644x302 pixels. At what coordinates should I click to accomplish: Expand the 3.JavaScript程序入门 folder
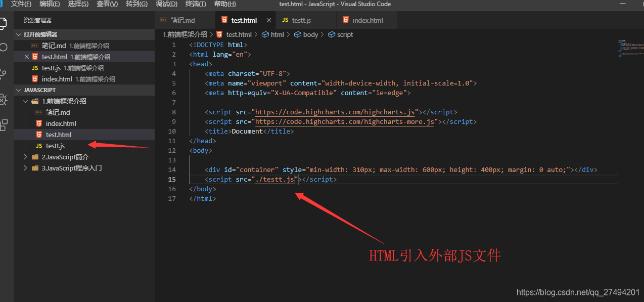25,168
